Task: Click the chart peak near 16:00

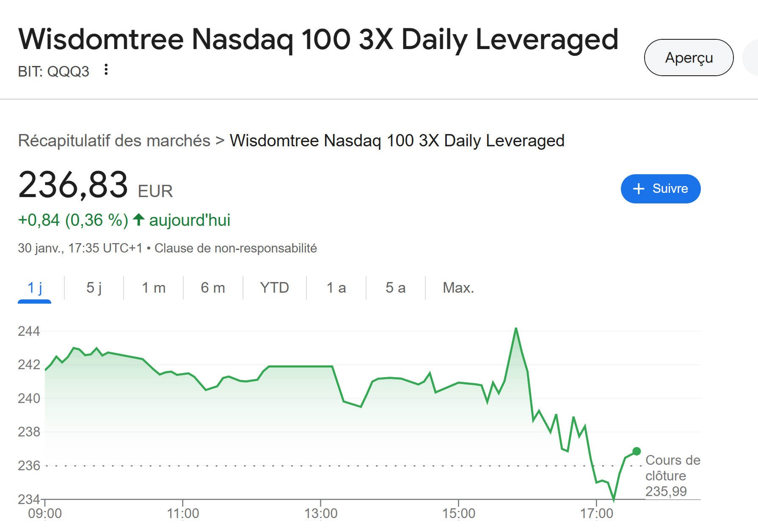Action: click(x=516, y=329)
